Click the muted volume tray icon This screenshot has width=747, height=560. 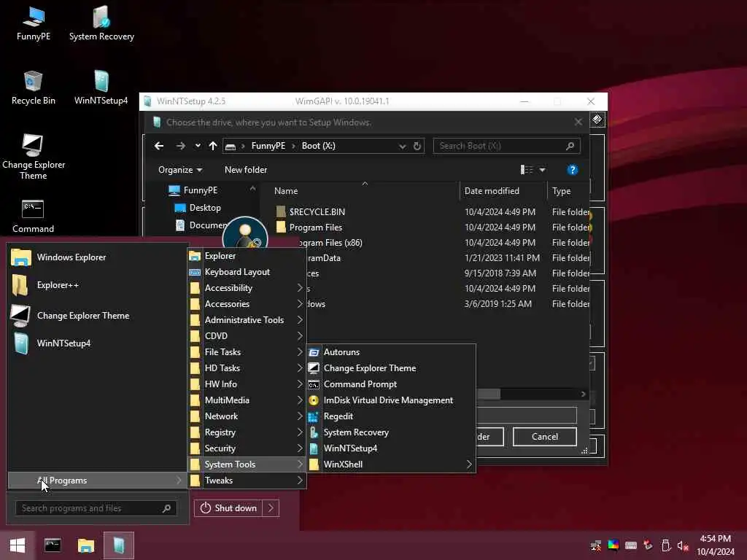pos(683,545)
